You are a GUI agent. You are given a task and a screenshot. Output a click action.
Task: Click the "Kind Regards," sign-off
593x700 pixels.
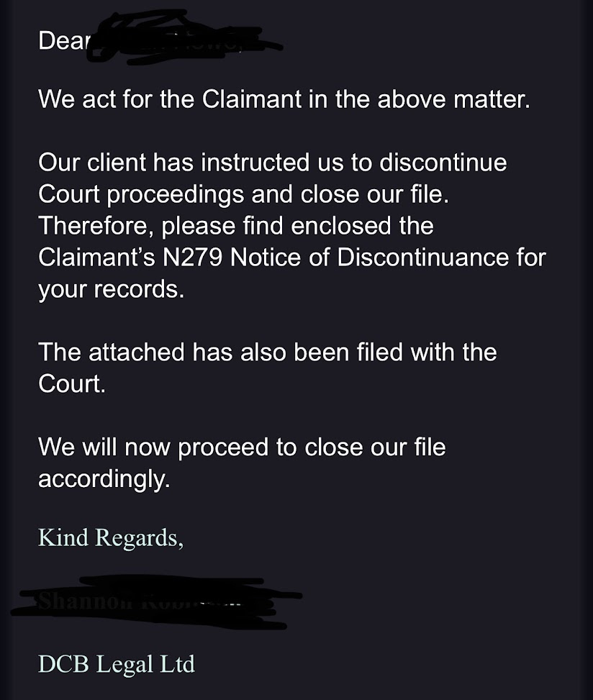tap(111, 538)
